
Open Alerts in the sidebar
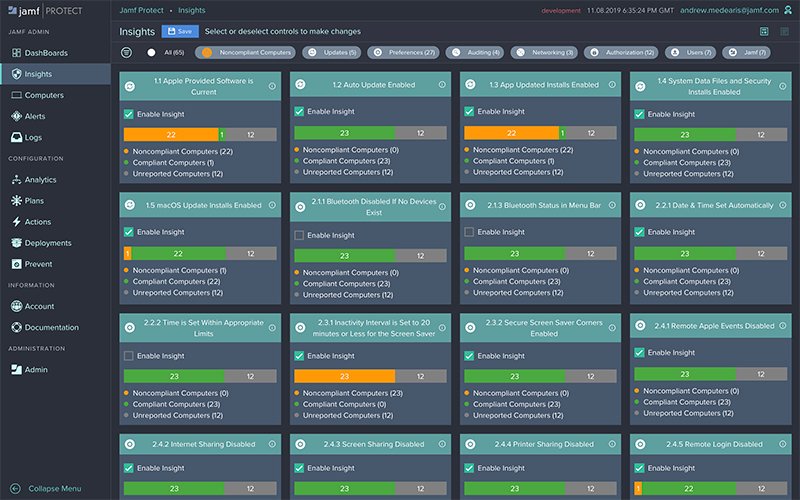tap(34, 116)
